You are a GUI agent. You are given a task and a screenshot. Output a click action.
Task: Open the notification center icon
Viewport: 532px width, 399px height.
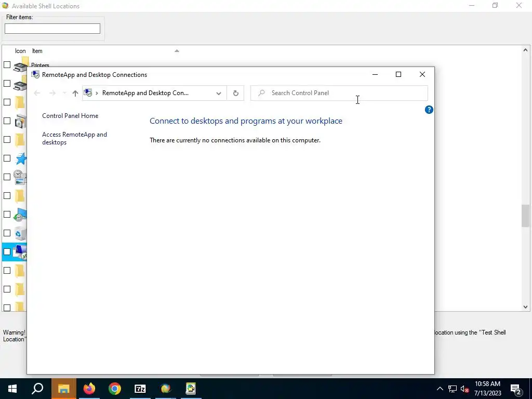tap(516, 389)
